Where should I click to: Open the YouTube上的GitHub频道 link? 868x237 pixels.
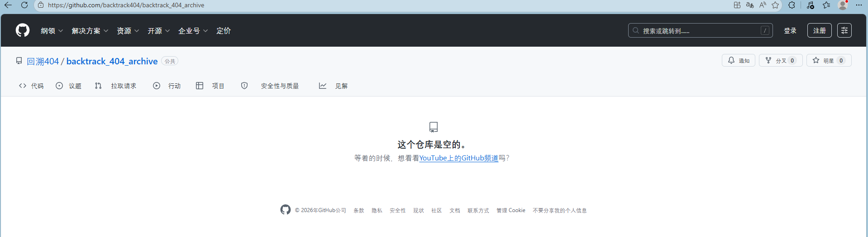click(458, 158)
